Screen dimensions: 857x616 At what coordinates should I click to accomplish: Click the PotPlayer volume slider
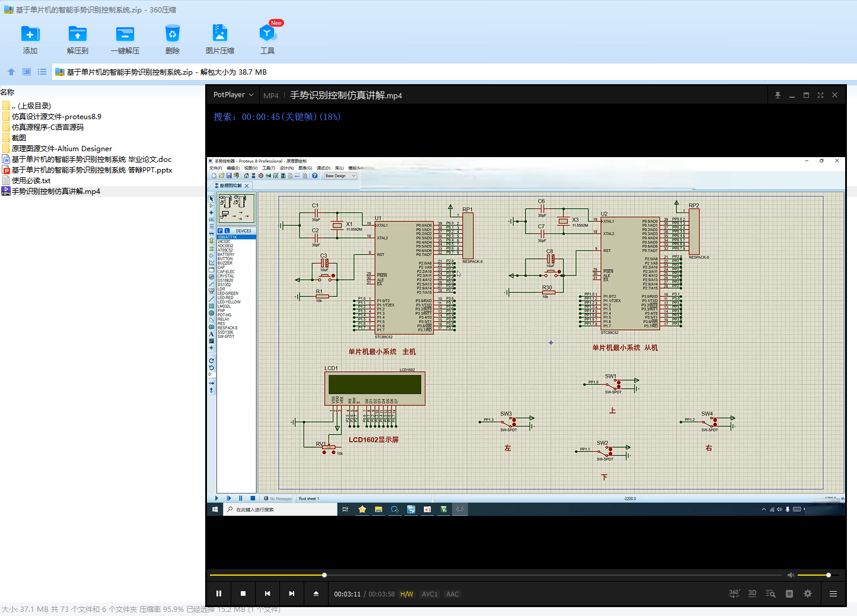tap(814, 575)
